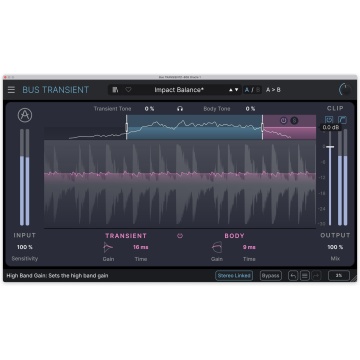Click the waveform display area

point(180,184)
